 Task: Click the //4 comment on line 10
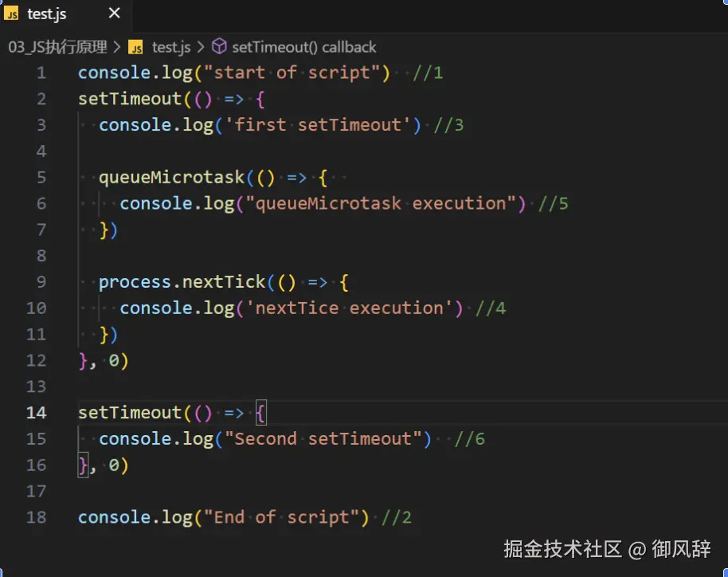tap(491, 308)
